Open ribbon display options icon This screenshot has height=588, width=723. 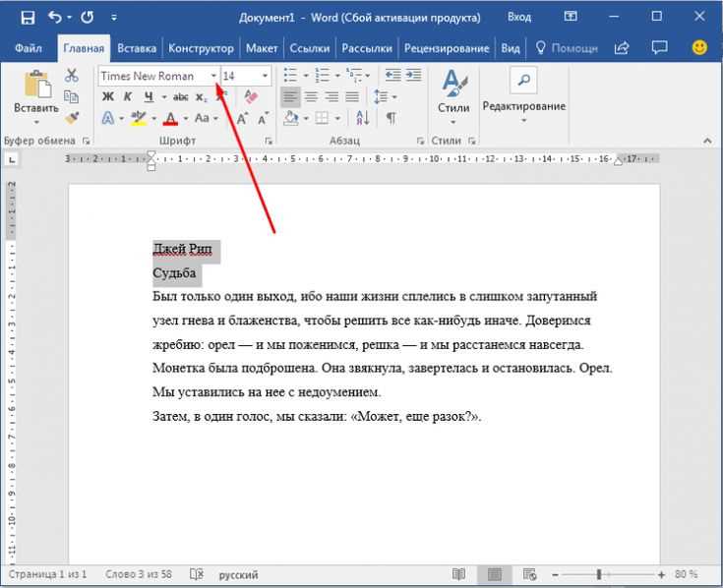point(571,17)
